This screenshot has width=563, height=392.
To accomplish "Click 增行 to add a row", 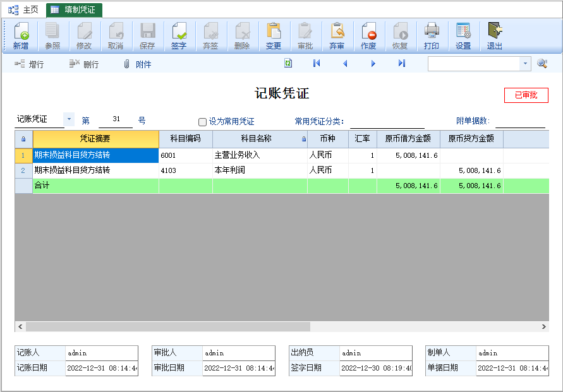I will (29, 64).
